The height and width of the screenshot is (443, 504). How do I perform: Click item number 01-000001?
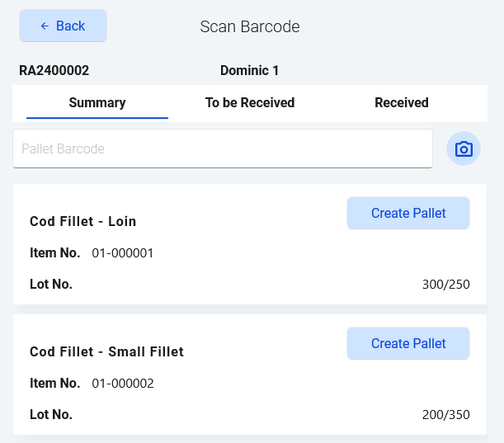tap(123, 253)
